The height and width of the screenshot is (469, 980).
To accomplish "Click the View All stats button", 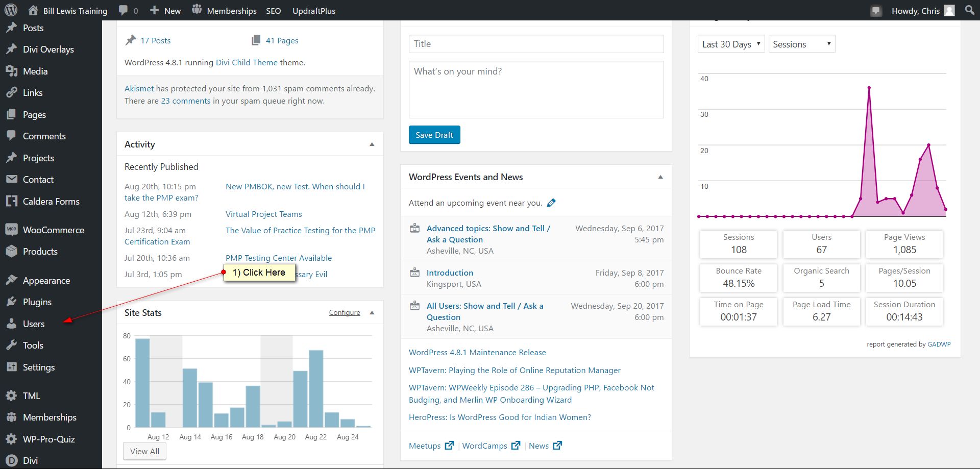I will coord(144,451).
